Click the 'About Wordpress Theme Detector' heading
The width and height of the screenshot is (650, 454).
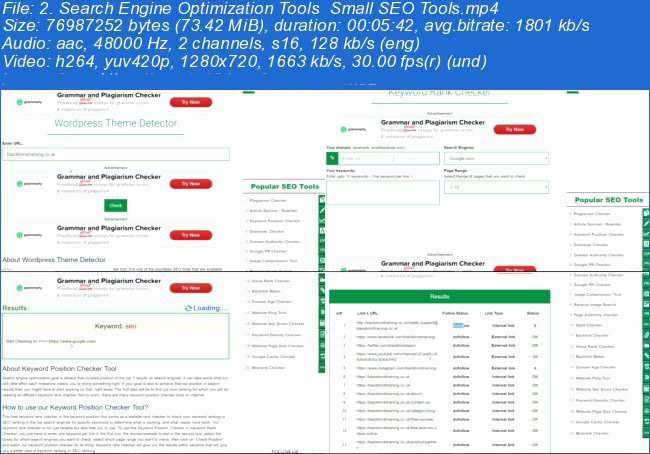pyautogui.click(x=54, y=260)
